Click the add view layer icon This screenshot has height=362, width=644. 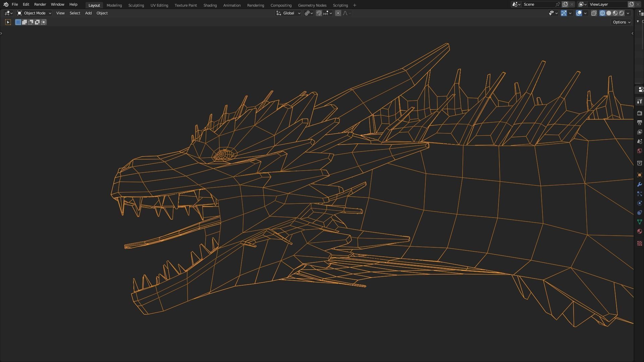(631, 4)
